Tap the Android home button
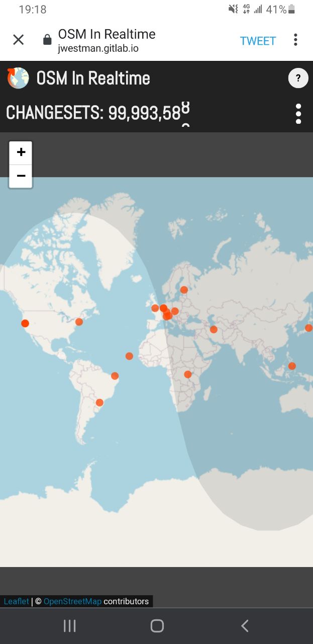 pos(157,626)
